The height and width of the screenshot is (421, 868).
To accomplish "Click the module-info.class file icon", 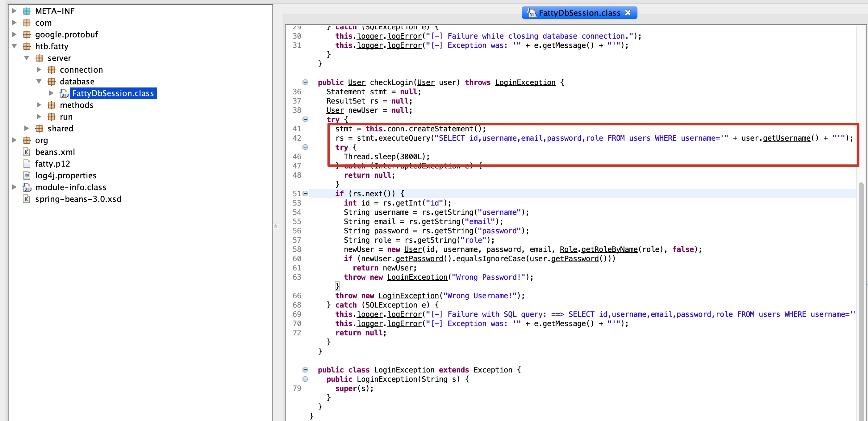I will coord(26,187).
